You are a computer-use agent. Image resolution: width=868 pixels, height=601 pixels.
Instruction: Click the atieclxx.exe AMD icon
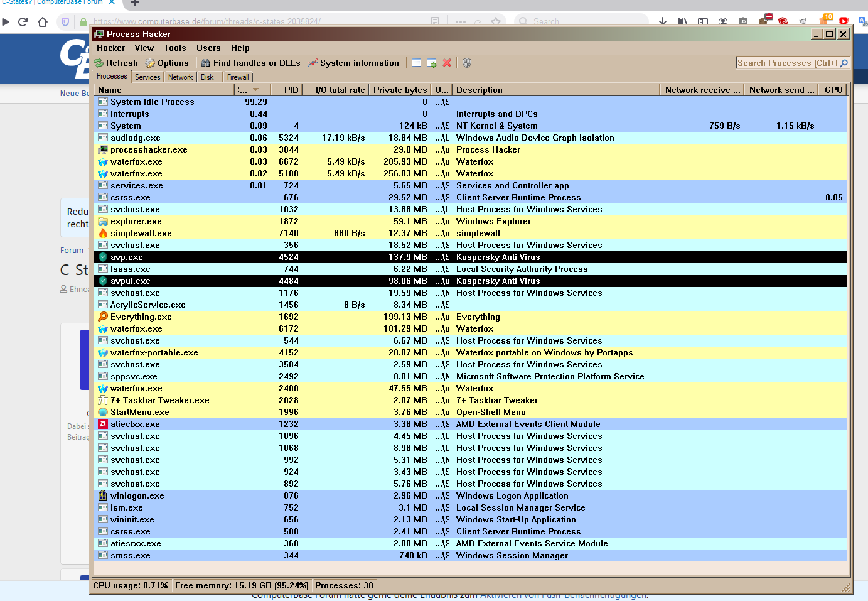[103, 424]
